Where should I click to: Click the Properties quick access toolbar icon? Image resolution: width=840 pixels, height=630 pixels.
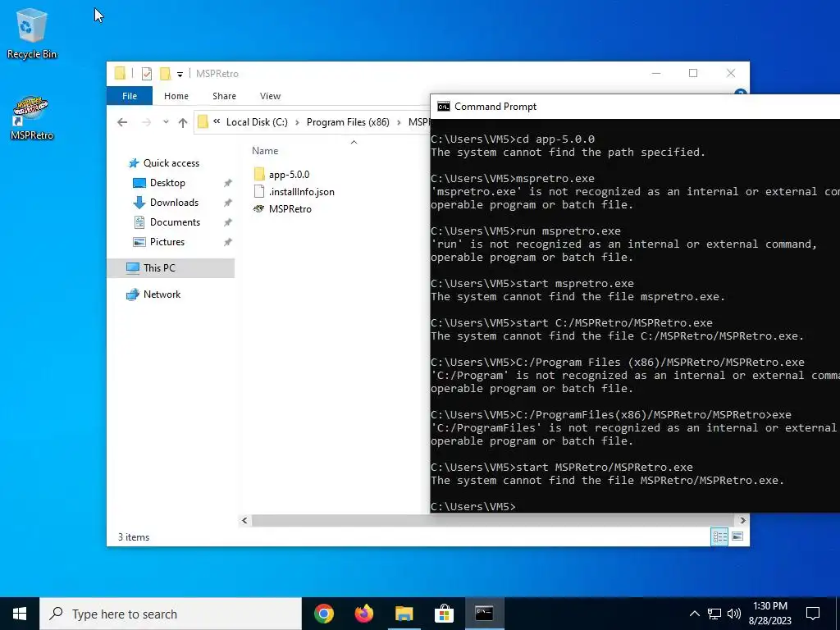click(x=147, y=73)
